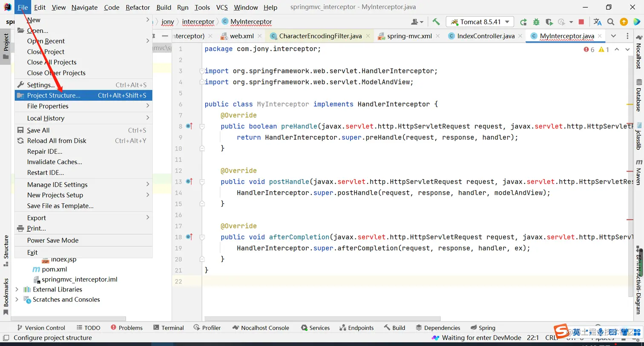Image resolution: width=644 pixels, height=346 pixels.
Task: Click the red error count indicator
Action: tap(589, 49)
